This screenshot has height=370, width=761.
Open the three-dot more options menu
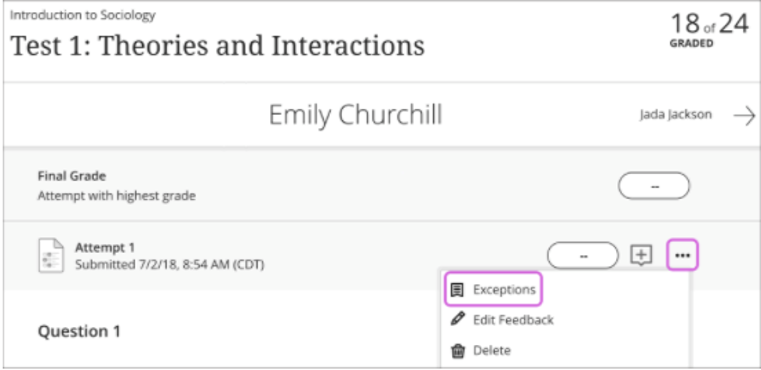(682, 255)
